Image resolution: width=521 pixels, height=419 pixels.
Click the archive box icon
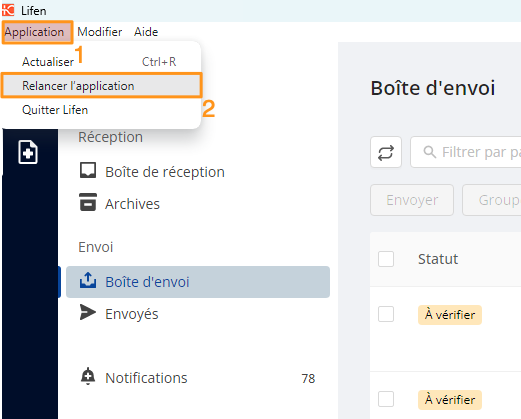click(88, 202)
